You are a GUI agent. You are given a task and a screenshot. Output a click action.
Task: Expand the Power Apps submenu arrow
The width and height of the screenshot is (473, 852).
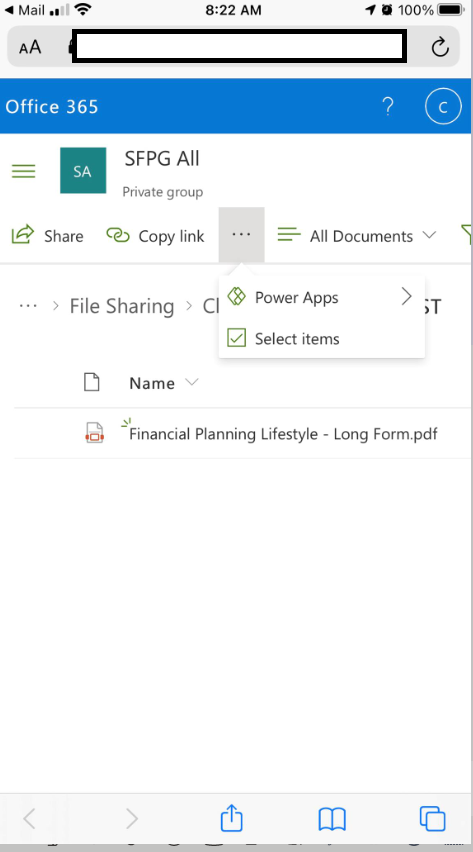406,297
